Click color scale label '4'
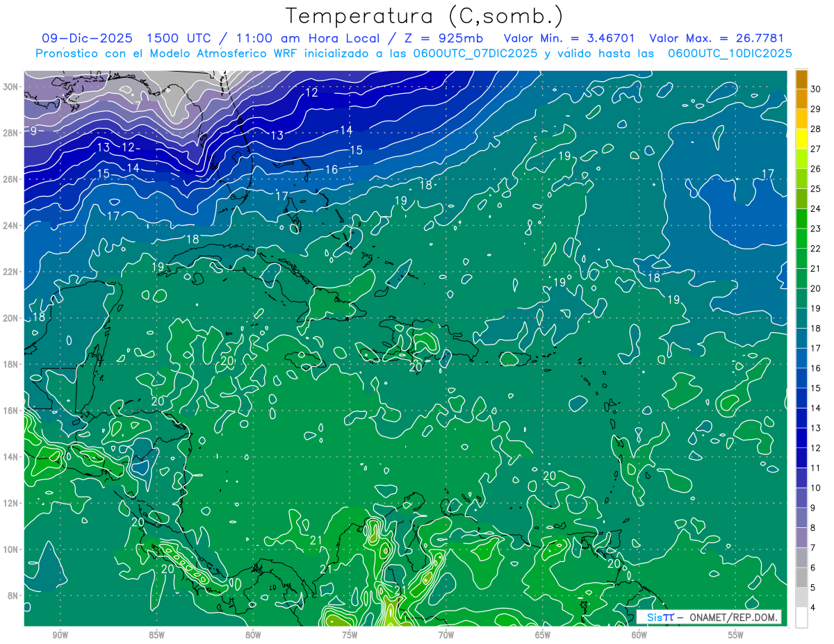Viewport: 834px width, 644px height. 813,607
